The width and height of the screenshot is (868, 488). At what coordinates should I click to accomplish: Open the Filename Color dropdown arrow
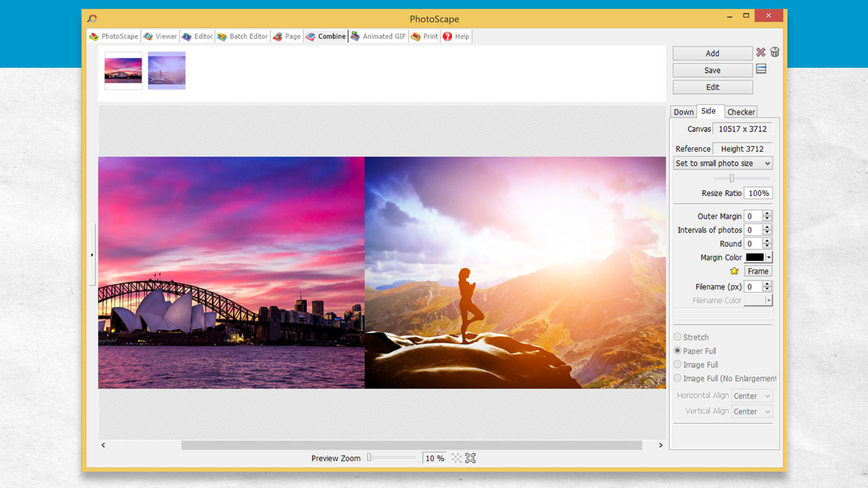(x=769, y=300)
